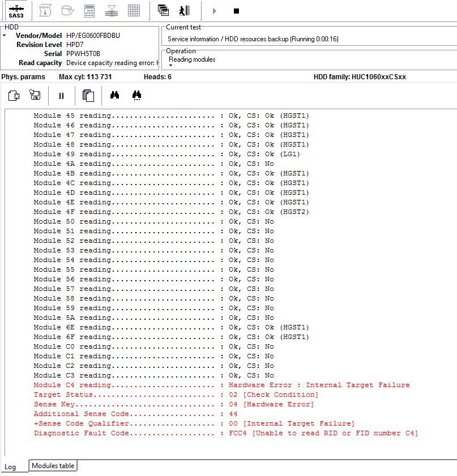
Task: Click the head/surface test icon
Action: (x=112, y=11)
